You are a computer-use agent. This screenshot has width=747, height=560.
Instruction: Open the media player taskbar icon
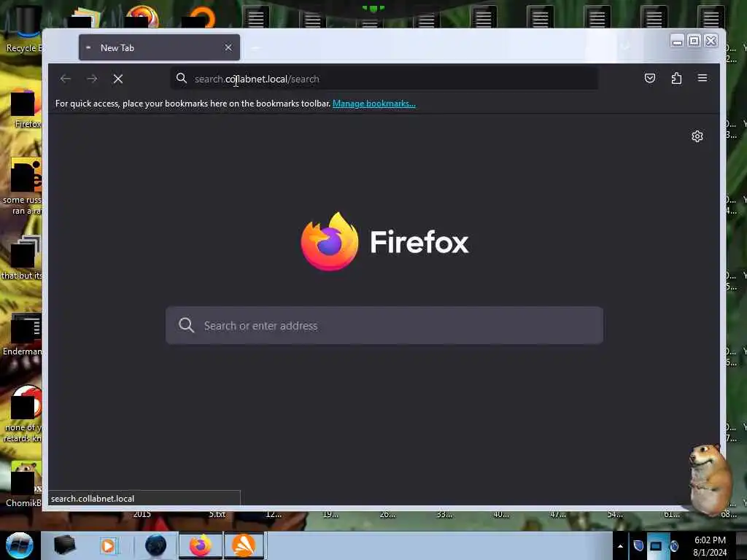coord(108,545)
